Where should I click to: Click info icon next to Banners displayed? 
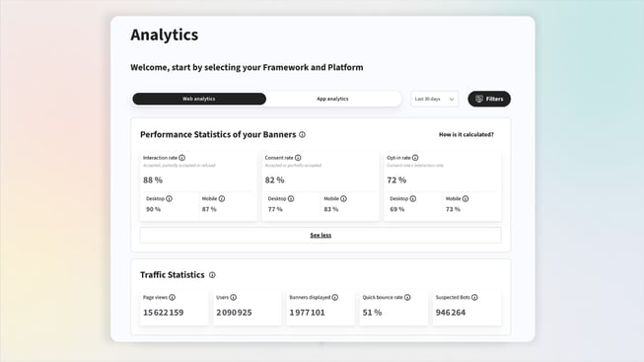click(x=335, y=298)
